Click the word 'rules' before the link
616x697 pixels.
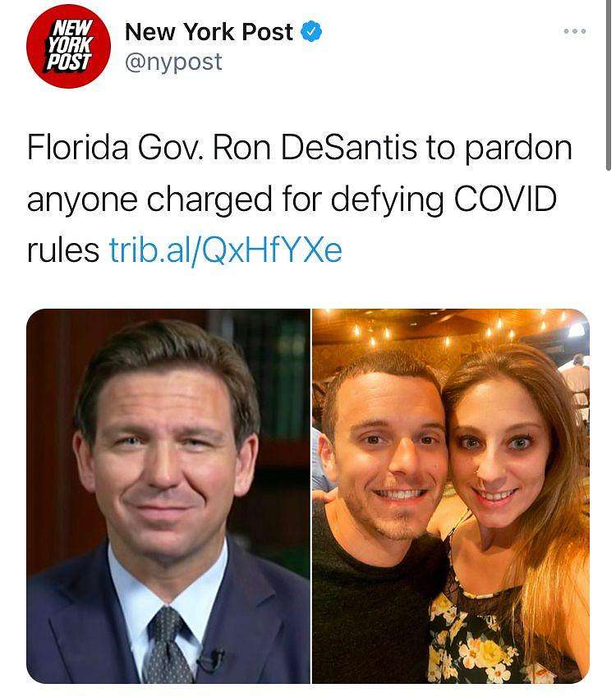pyautogui.click(x=63, y=250)
